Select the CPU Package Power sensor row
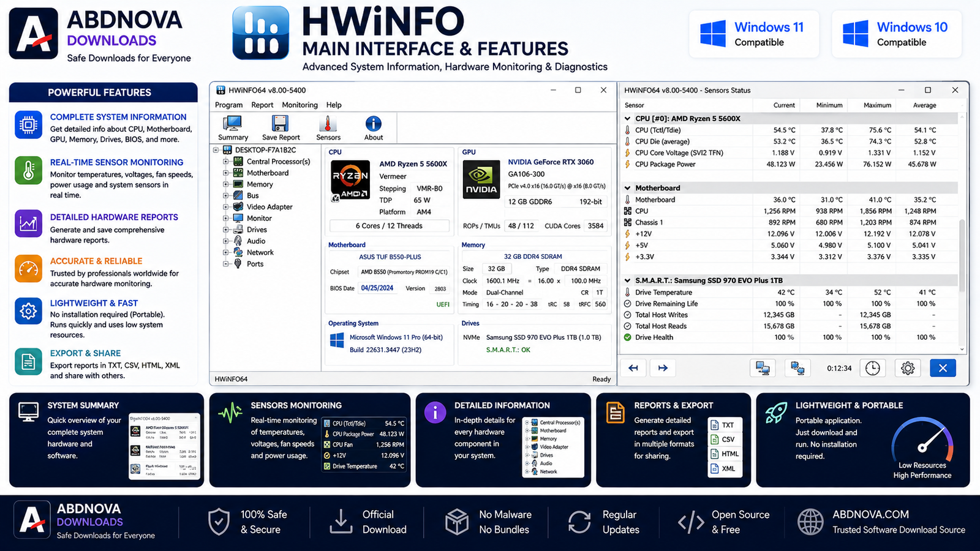The height and width of the screenshot is (551, 980). tap(789, 164)
